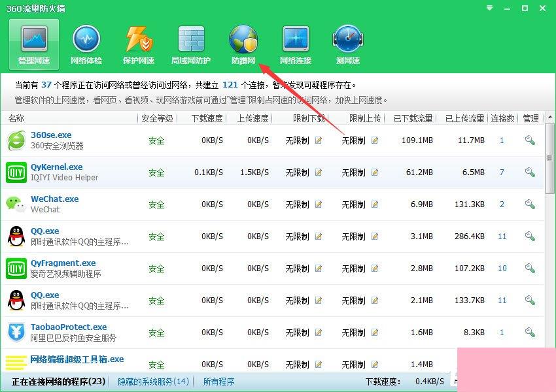
Task: Edit download limit for QyKernel.exe
Action: pyautogui.click(x=319, y=172)
